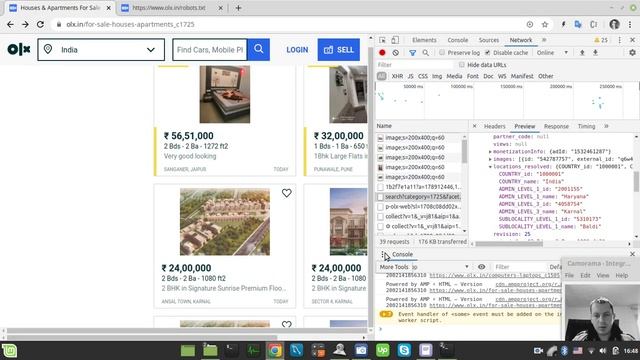
Task: Filter requests by XHR type
Action: tap(397, 76)
